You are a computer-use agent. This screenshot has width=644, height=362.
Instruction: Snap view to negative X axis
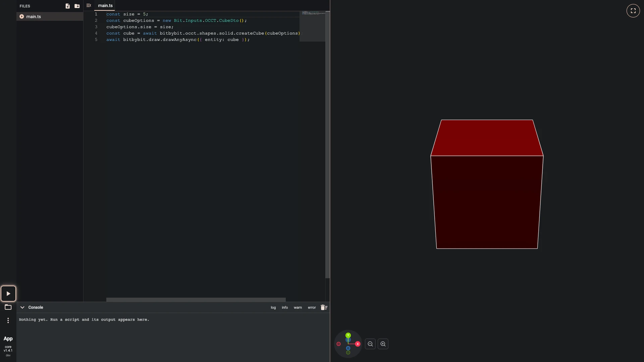pos(339,344)
